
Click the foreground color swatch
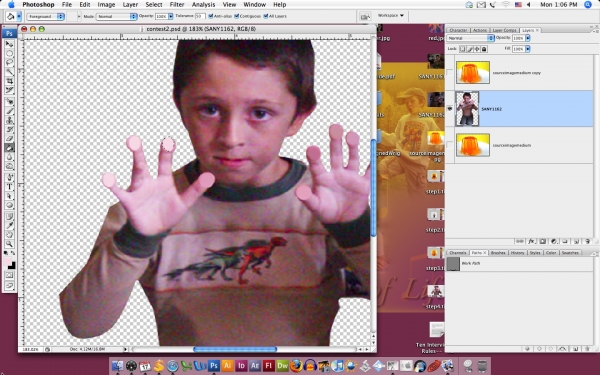[8, 262]
